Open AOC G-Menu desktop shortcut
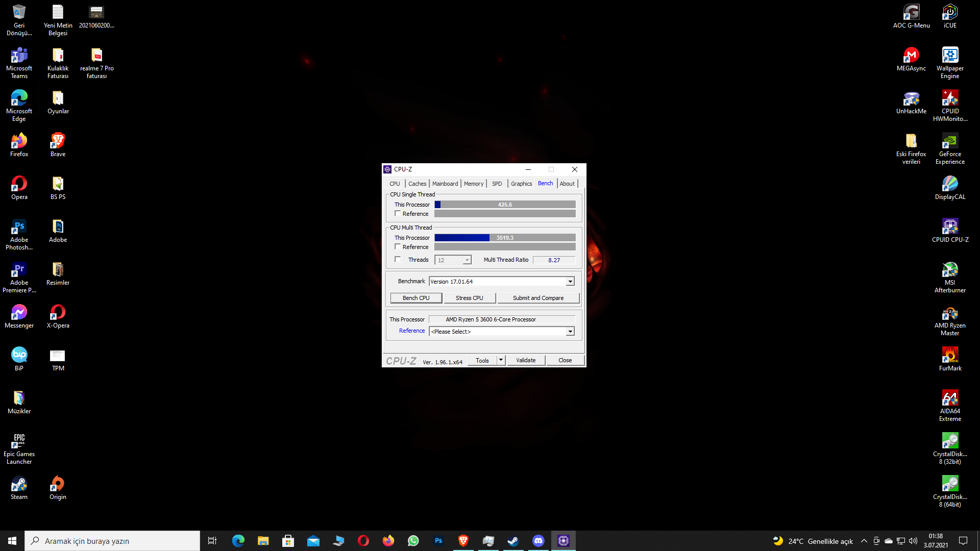This screenshot has height=551, width=980. pos(911,16)
